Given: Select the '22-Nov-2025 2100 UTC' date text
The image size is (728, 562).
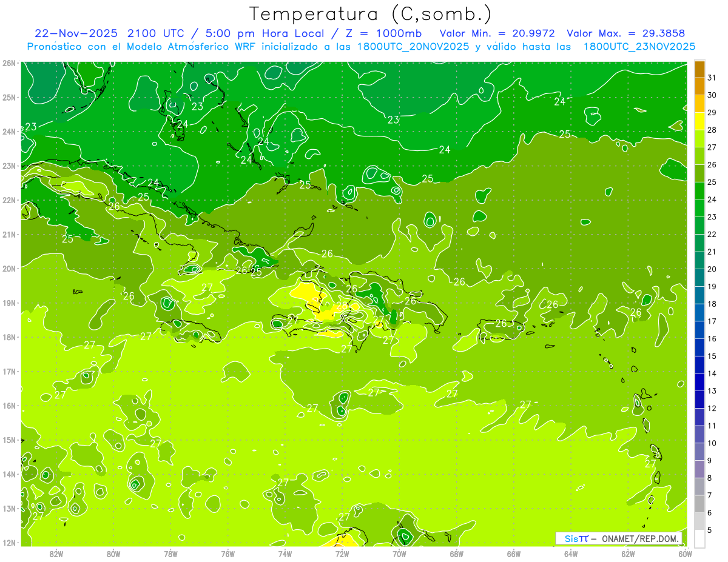Looking at the screenshot, I should [x=109, y=33].
